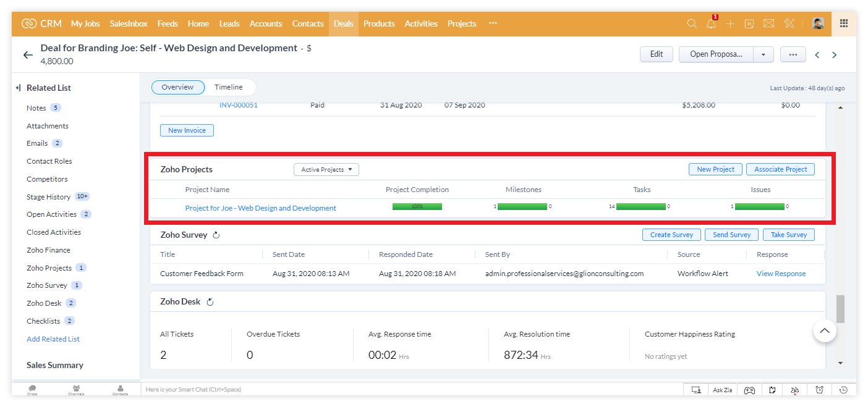Image resolution: width=868 pixels, height=407 pixels.
Task: Click the Issues green progress bar
Action: click(760, 206)
